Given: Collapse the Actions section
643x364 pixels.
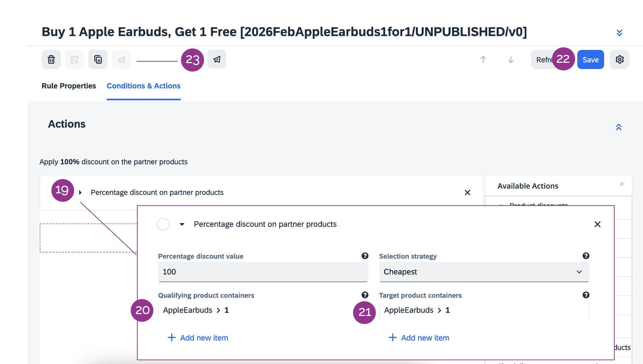Looking at the screenshot, I should [619, 127].
